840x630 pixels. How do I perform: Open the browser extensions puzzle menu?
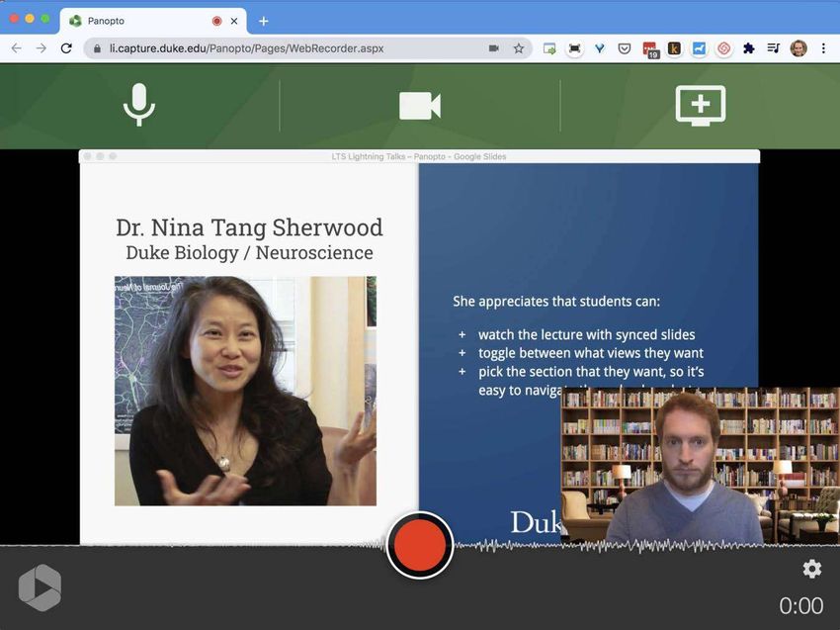coord(749,48)
